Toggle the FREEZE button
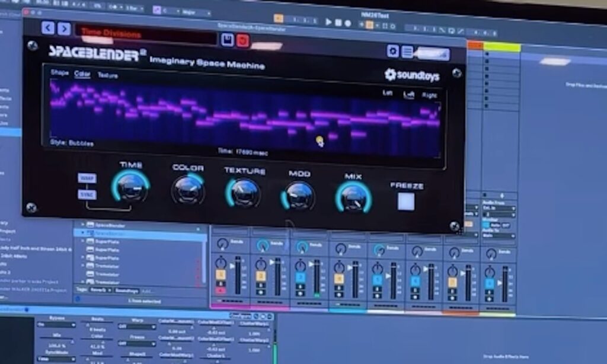 (406, 202)
